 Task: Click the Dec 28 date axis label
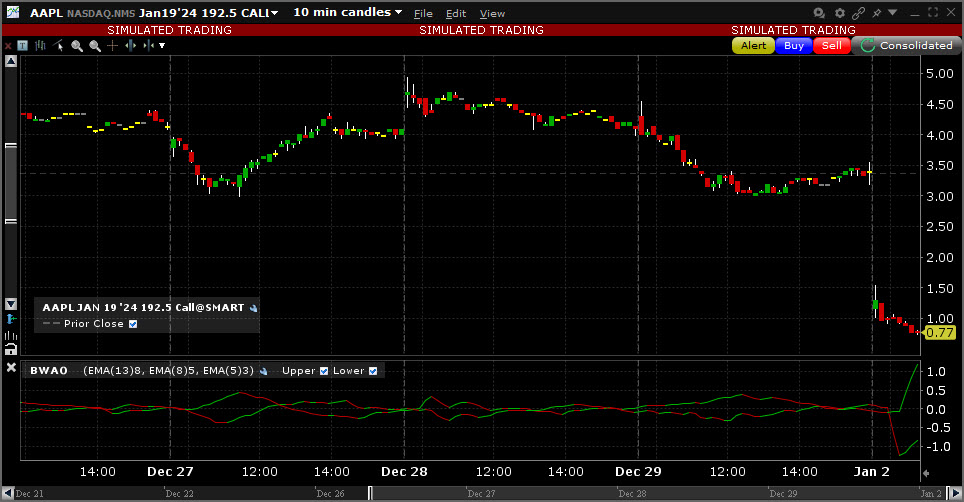404,472
